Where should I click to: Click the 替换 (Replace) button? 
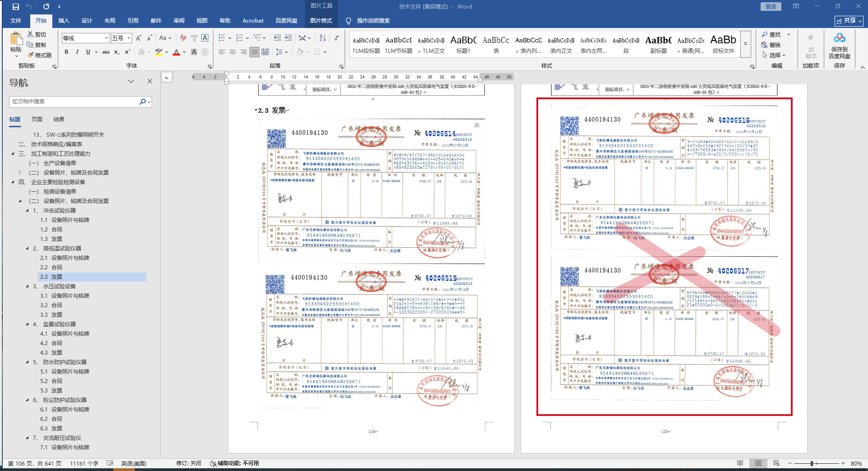point(771,45)
